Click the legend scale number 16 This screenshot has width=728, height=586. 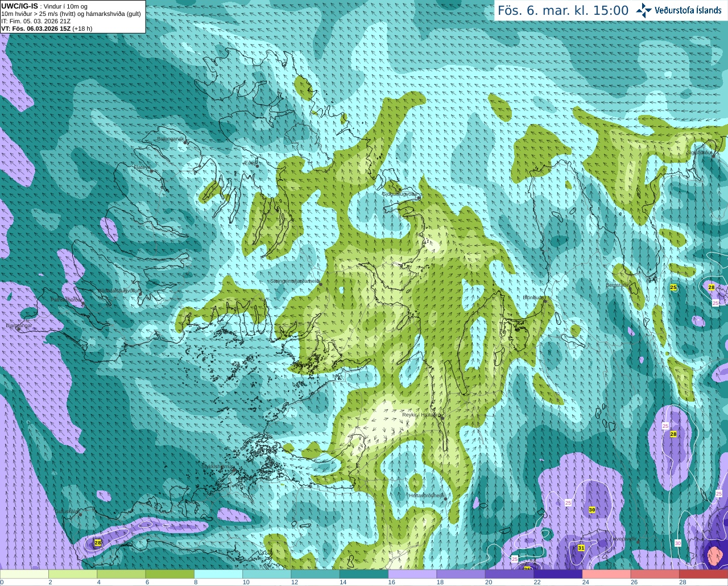coord(392,582)
